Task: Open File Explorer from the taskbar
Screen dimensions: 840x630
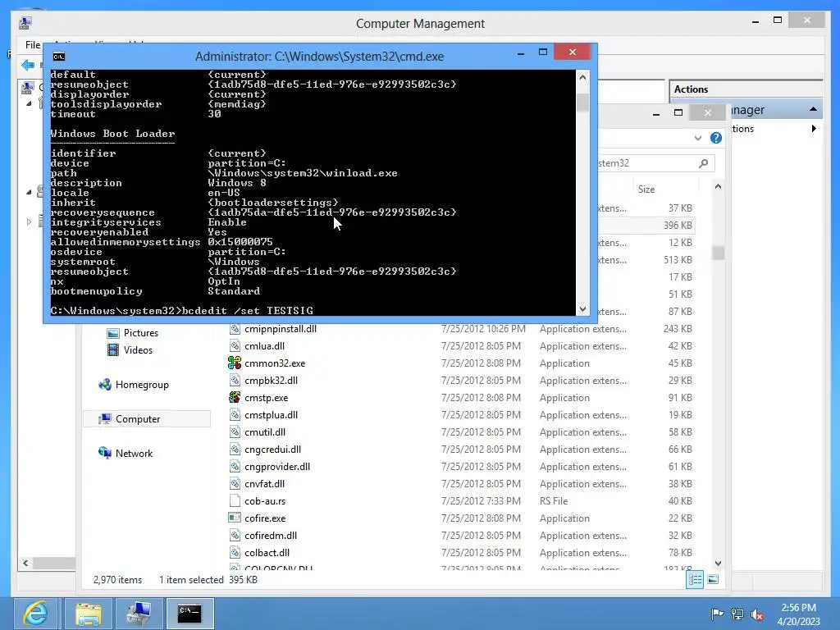Action: 88,614
